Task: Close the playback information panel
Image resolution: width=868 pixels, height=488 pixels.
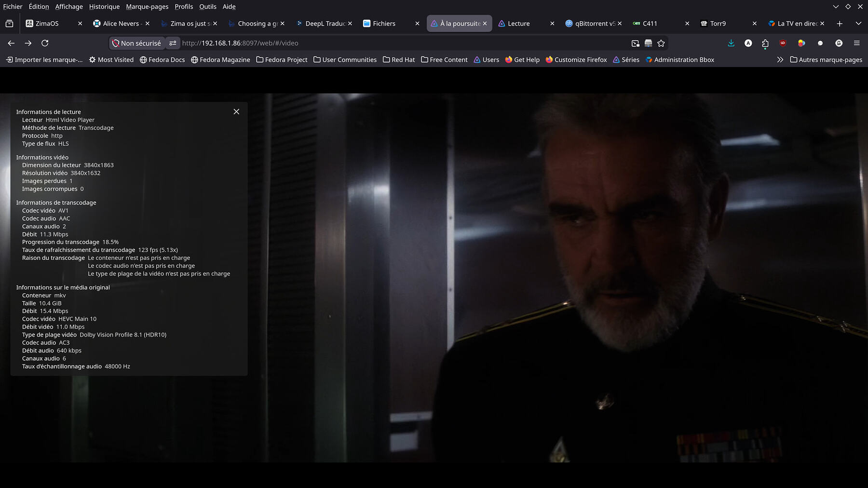Action: 236,112
